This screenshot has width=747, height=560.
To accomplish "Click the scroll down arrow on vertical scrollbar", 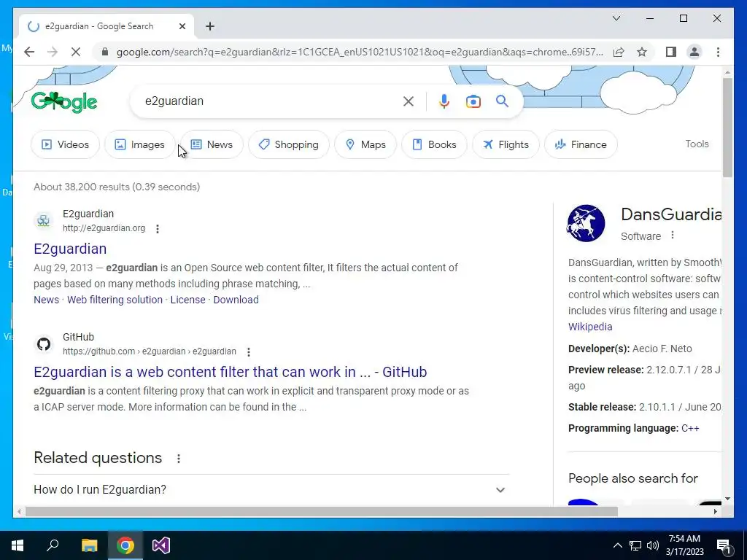I will (x=727, y=499).
